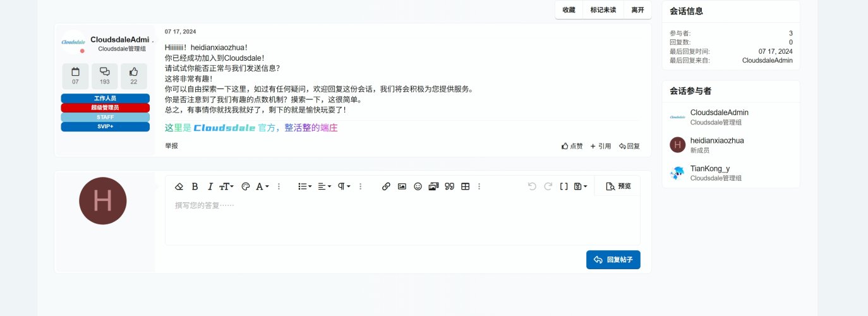Click 标记未读 to mark unread
Viewport: 868px width, 316px height.
(x=603, y=10)
